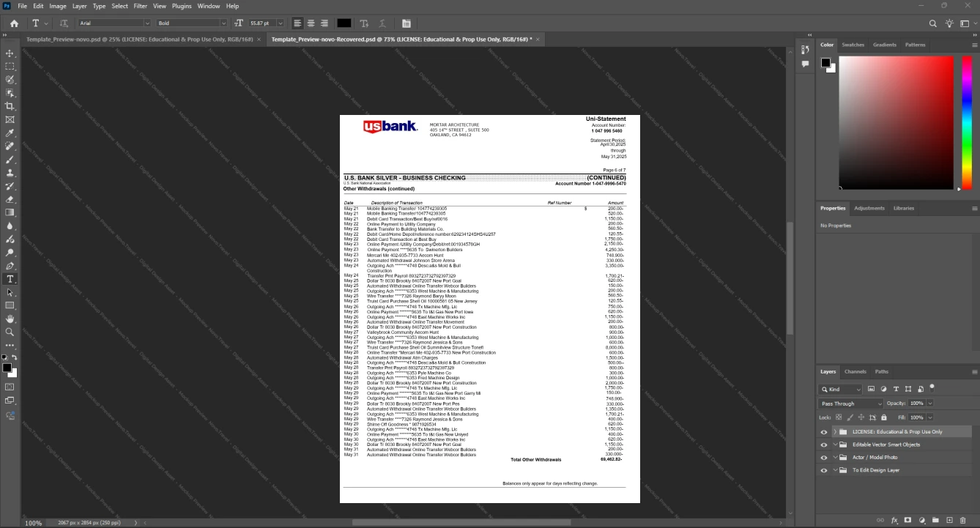Delete layer with trash icon
The image size is (980, 528).
point(963,520)
